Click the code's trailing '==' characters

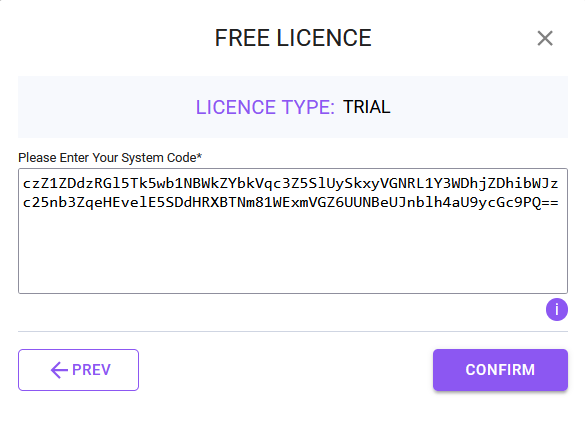550,202
